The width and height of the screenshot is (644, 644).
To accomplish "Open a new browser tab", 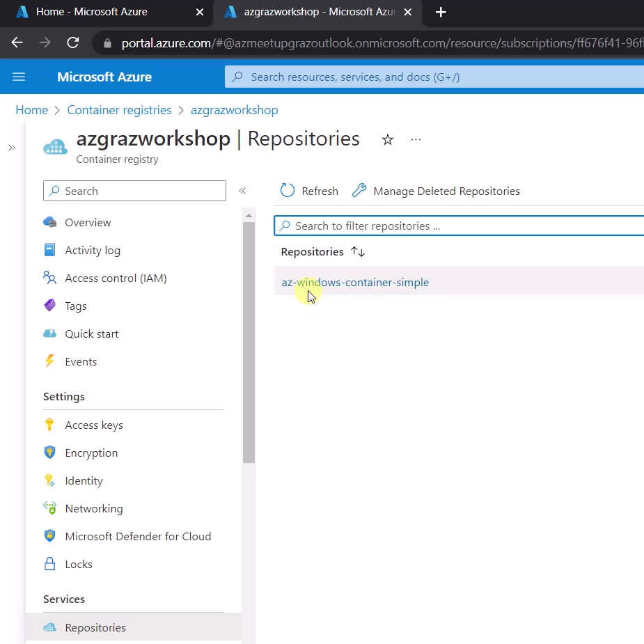I will pyautogui.click(x=441, y=13).
